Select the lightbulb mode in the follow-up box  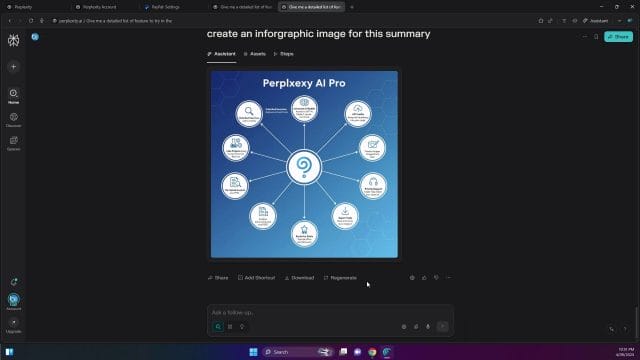point(242,327)
